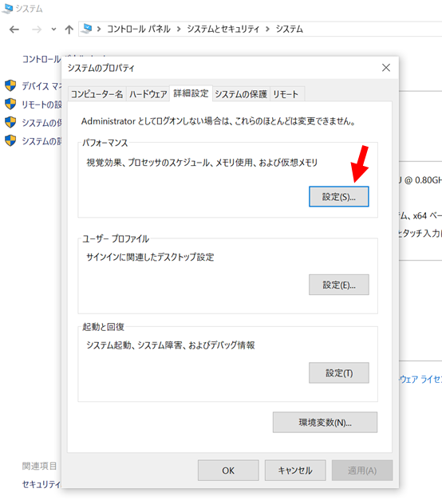Click the 起動と回復 group label

click(103, 327)
